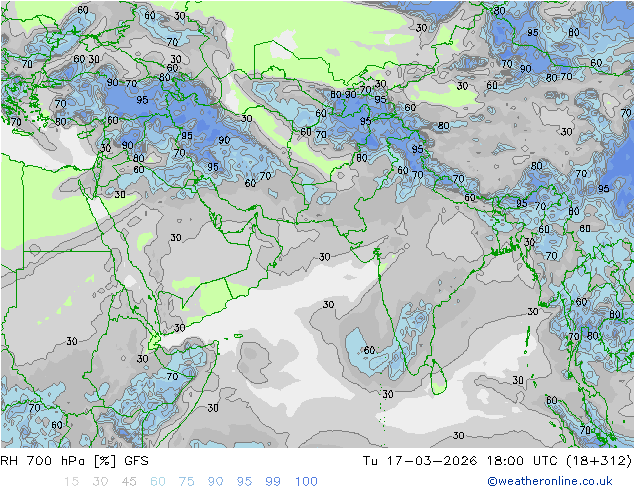Click the legend value "100"
Screen dimensions: 634x490
coord(306,482)
